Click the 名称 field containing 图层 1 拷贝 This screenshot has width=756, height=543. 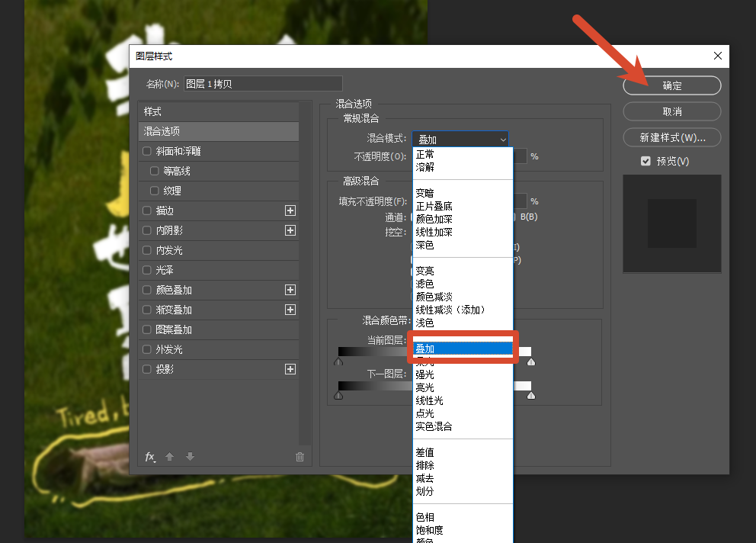pyautogui.click(x=263, y=83)
